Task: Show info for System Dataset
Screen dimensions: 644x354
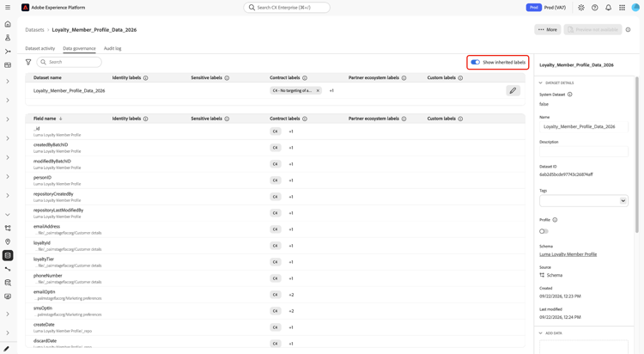Action: click(569, 95)
